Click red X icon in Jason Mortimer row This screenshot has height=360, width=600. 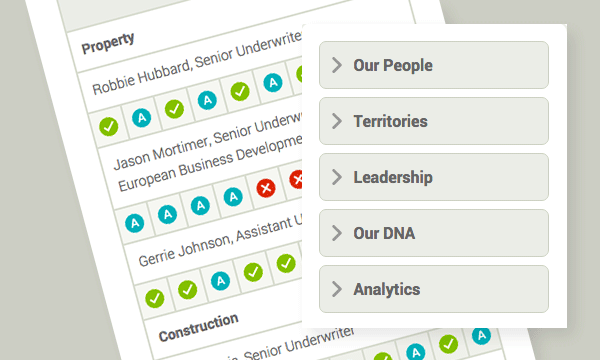pyautogui.click(x=266, y=187)
